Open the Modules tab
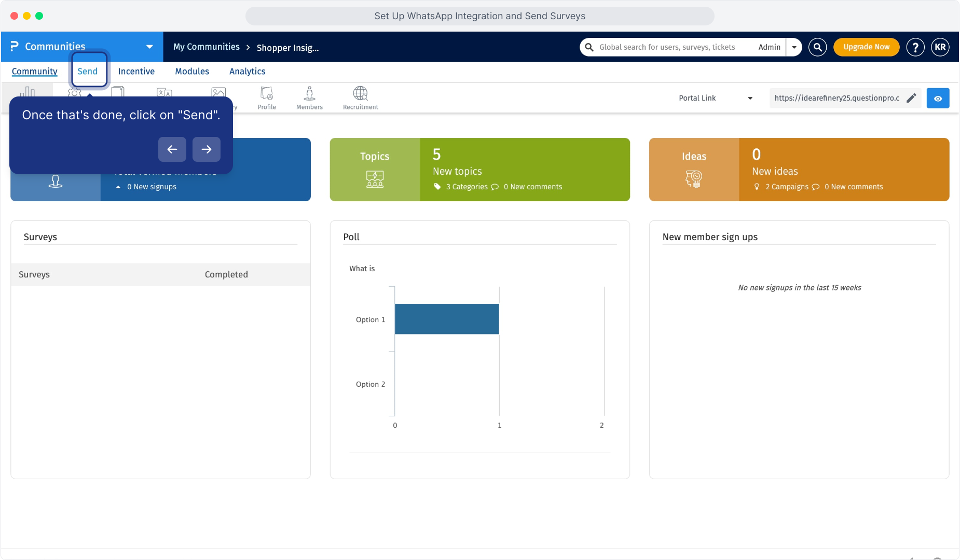960x560 pixels. click(192, 72)
